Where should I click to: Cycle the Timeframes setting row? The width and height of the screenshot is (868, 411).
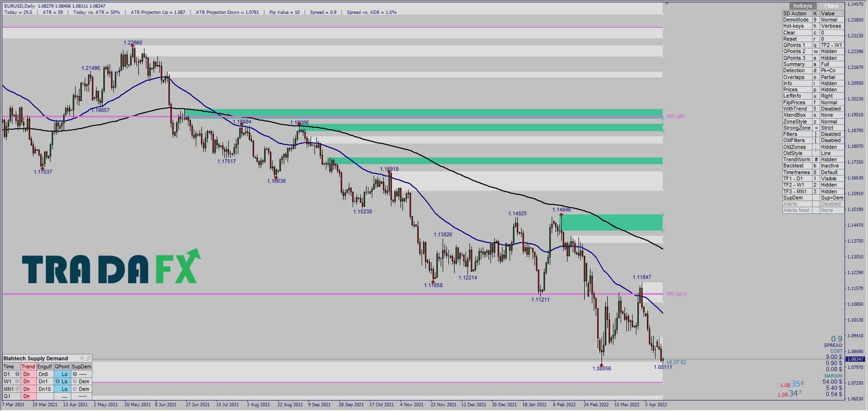point(813,172)
